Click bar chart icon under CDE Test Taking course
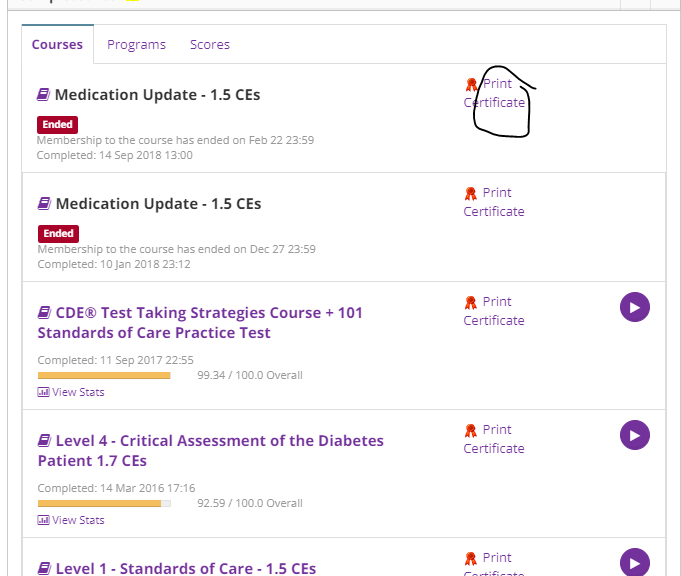This screenshot has width=681, height=576. [x=43, y=392]
